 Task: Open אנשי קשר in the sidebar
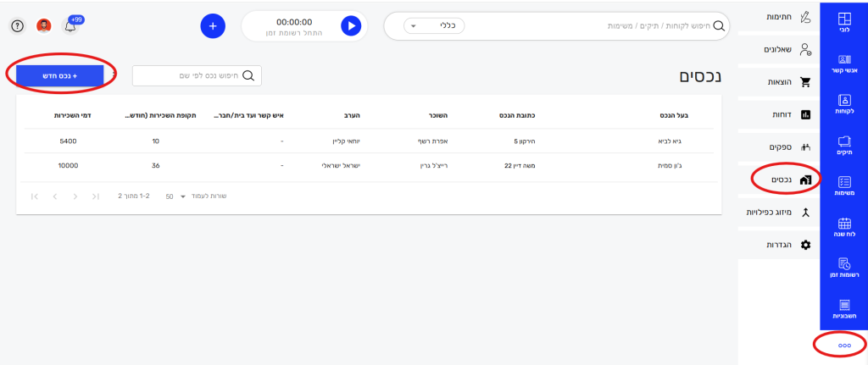pos(843,64)
